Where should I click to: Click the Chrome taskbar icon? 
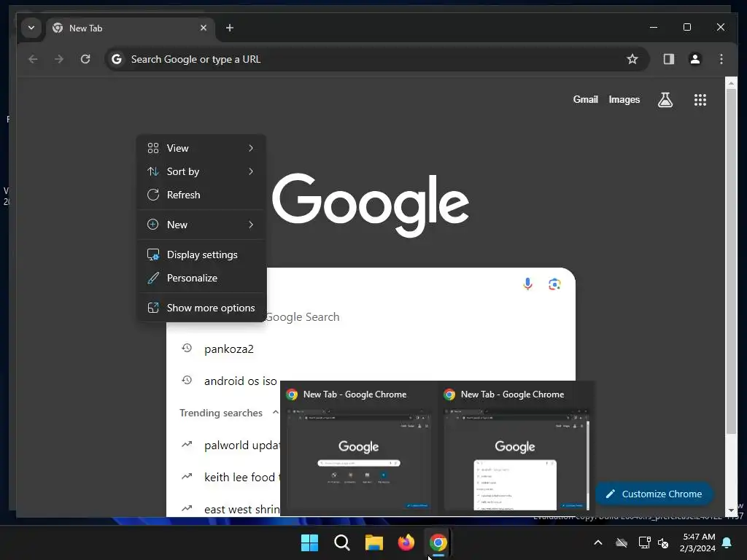pos(438,542)
